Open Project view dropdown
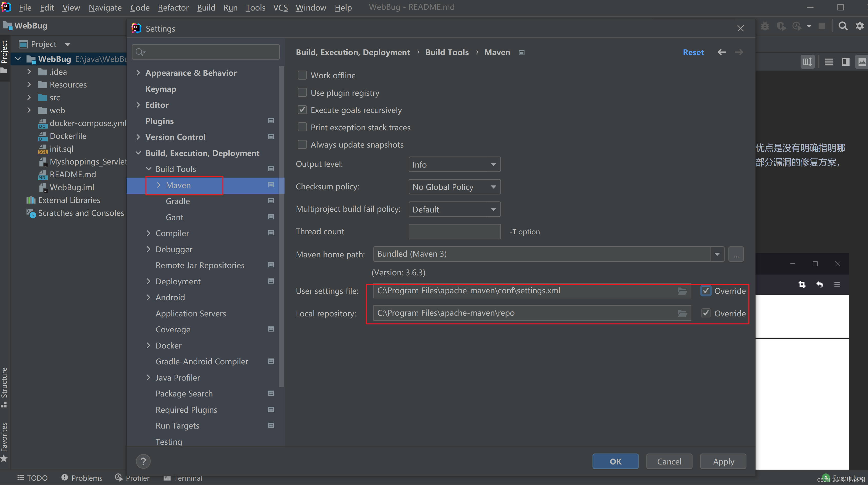The width and height of the screenshot is (868, 485). (x=67, y=44)
